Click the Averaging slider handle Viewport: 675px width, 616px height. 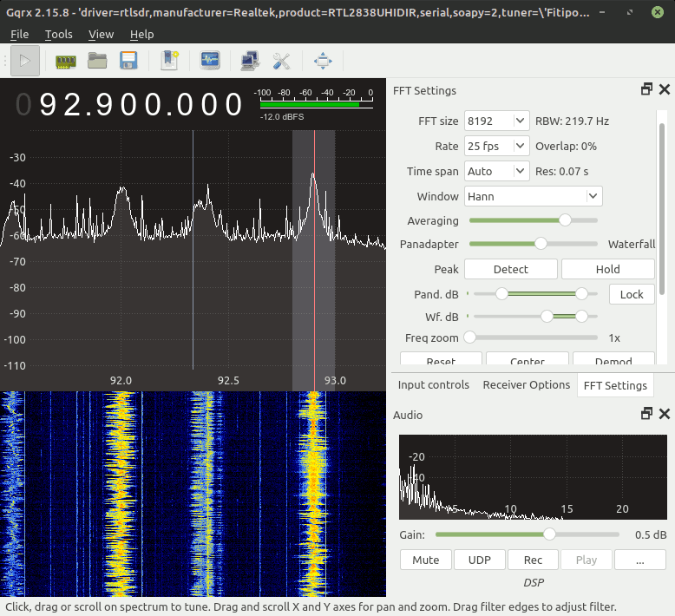pyautogui.click(x=565, y=220)
